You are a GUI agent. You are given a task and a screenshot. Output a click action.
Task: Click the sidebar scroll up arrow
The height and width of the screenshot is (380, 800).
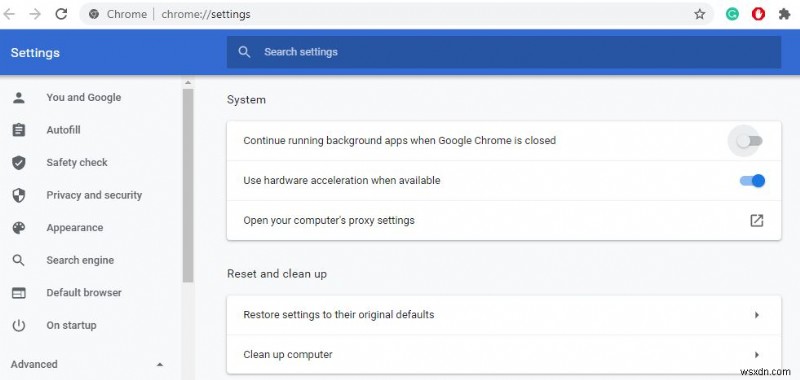pyautogui.click(x=188, y=82)
